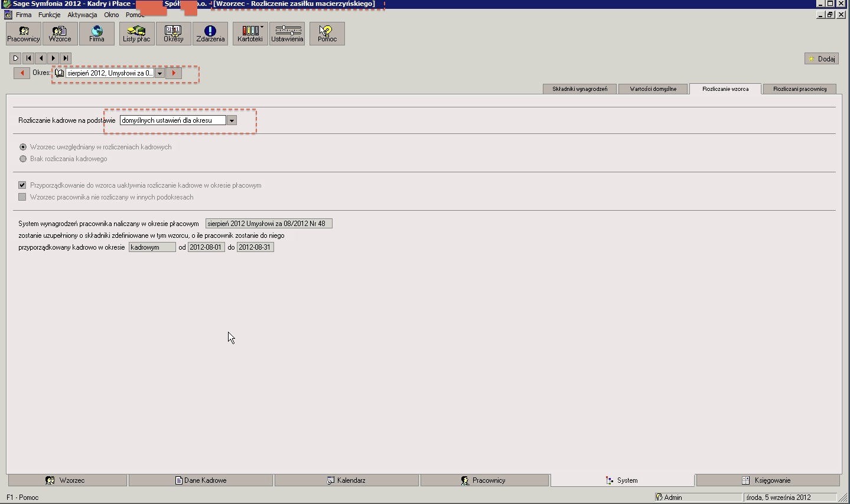Open the Kartoteki button dropdown arrow
Viewport: 850px width, 504px height.
pos(262,27)
